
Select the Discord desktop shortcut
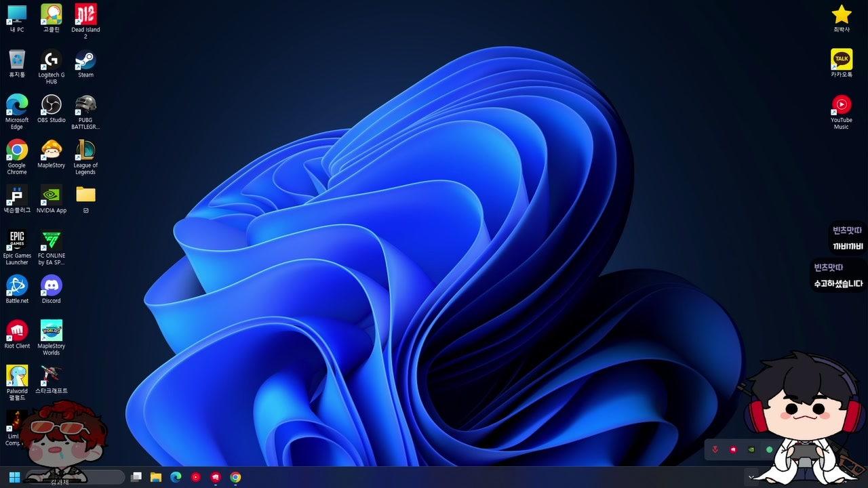coord(52,289)
